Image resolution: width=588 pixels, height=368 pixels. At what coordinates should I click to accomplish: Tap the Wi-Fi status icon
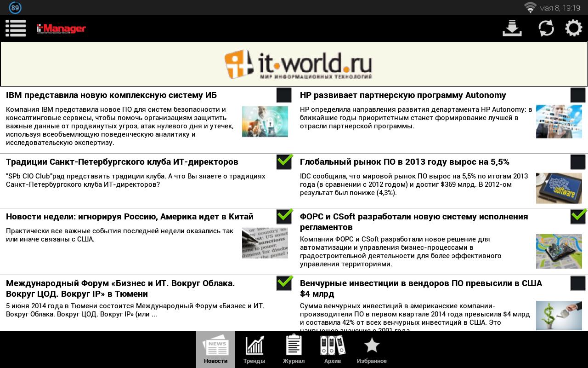tap(530, 7)
